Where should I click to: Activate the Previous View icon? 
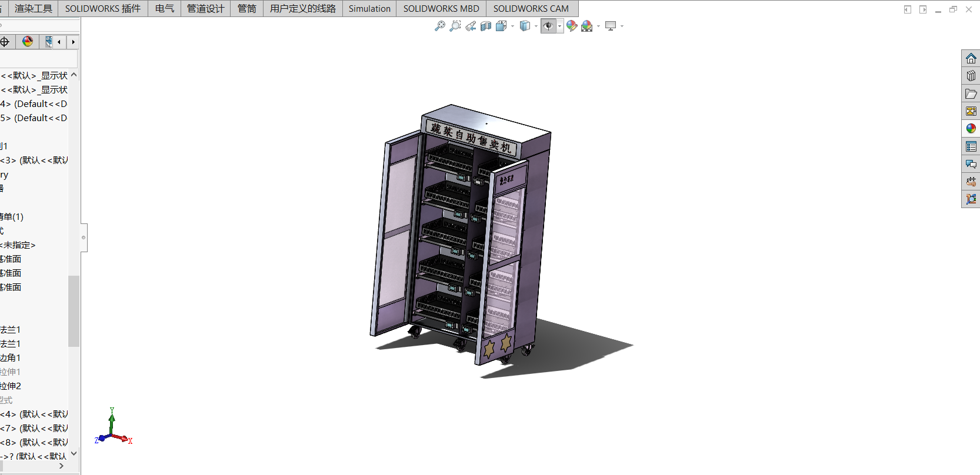[x=471, y=26]
